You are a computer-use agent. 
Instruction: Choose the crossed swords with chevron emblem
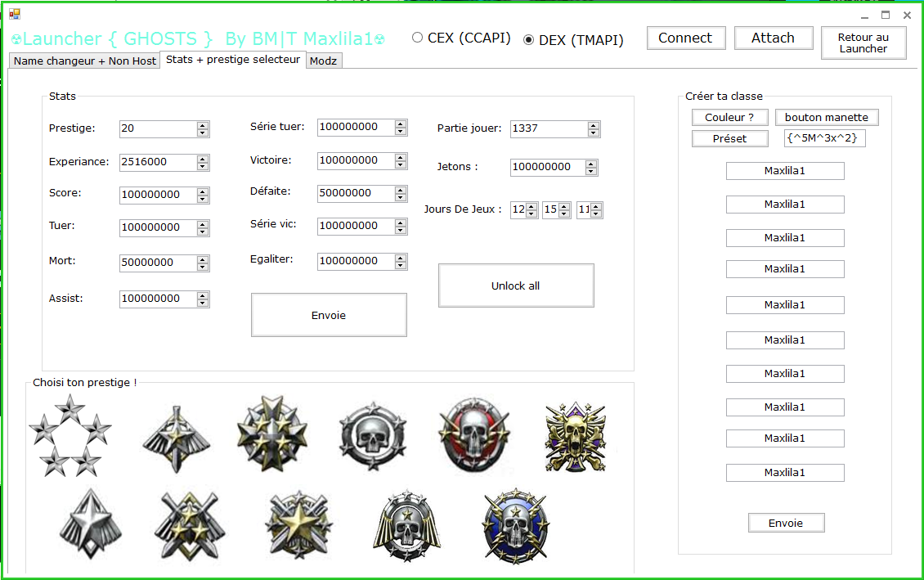coord(190,525)
